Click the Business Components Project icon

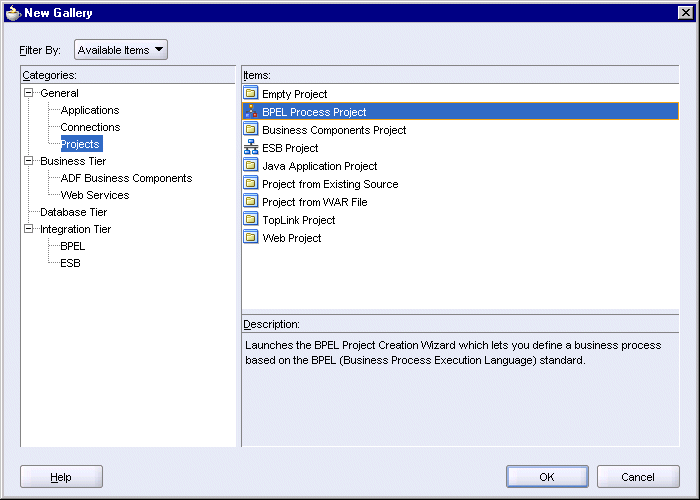pos(251,129)
